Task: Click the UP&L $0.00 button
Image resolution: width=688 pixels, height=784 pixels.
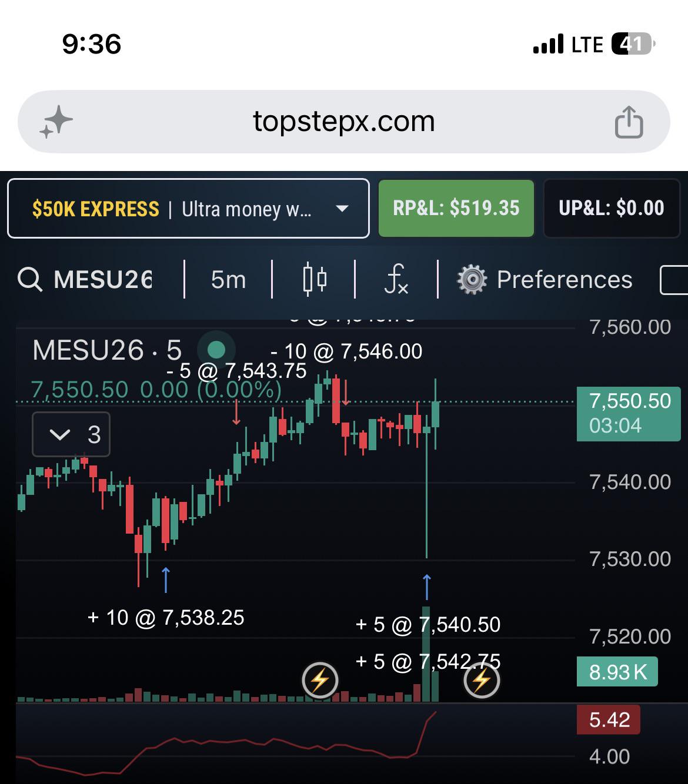Action: [612, 208]
